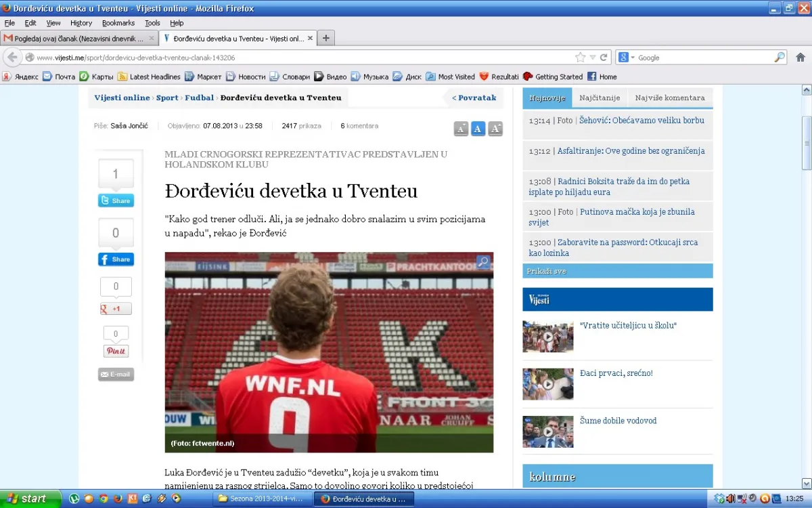The width and height of the screenshot is (812, 508).
Task: Click the page vertical scrollbar thumb
Action: [x=807, y=142]
